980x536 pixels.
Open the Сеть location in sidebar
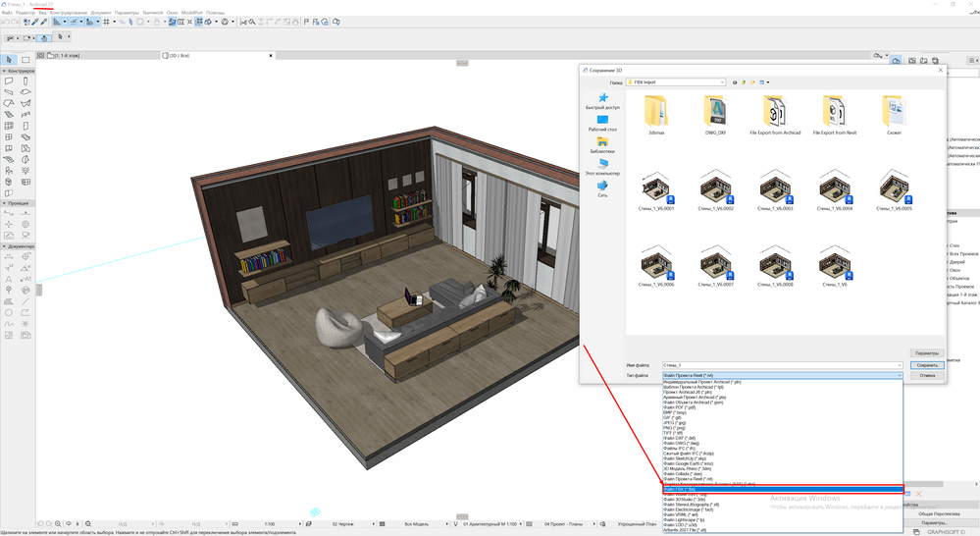click(602, 188)
